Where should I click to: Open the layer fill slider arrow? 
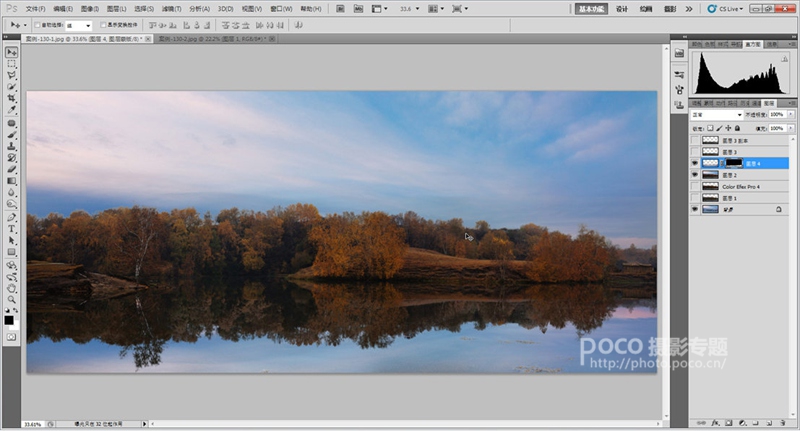tap(791, 128)
